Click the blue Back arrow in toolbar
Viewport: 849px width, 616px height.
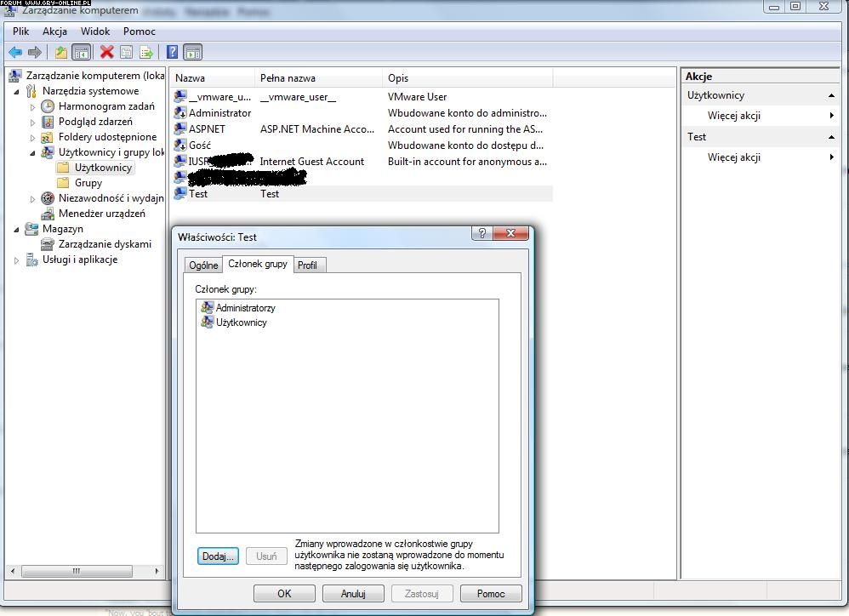(x=15, y=52)
